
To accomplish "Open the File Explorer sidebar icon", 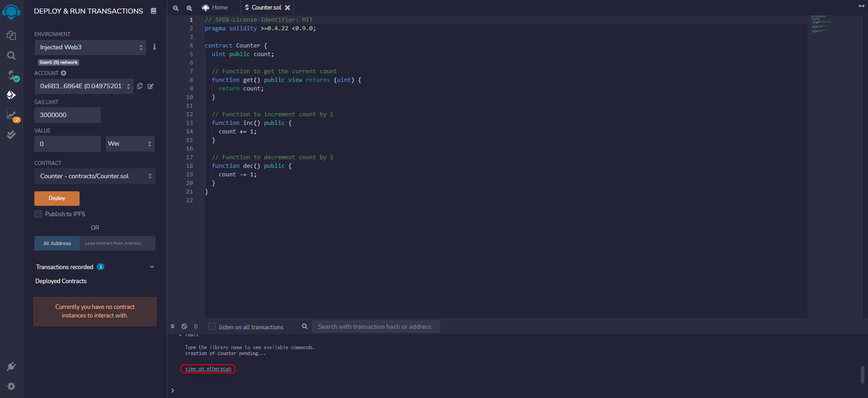I will coord(11,35).
